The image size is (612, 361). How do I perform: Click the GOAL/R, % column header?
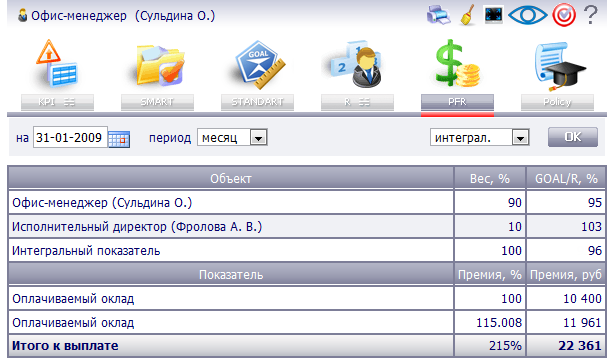(566, 179)
